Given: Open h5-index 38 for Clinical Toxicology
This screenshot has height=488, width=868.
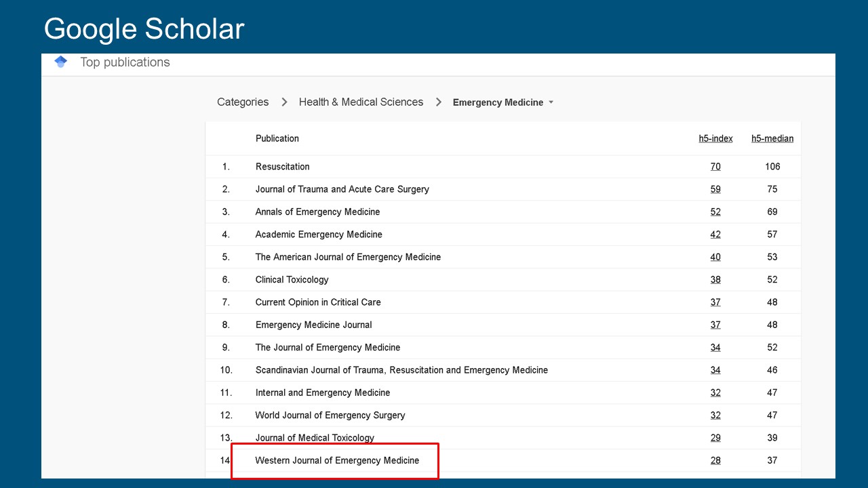Looking at the screenshot, I should [715, 280].
